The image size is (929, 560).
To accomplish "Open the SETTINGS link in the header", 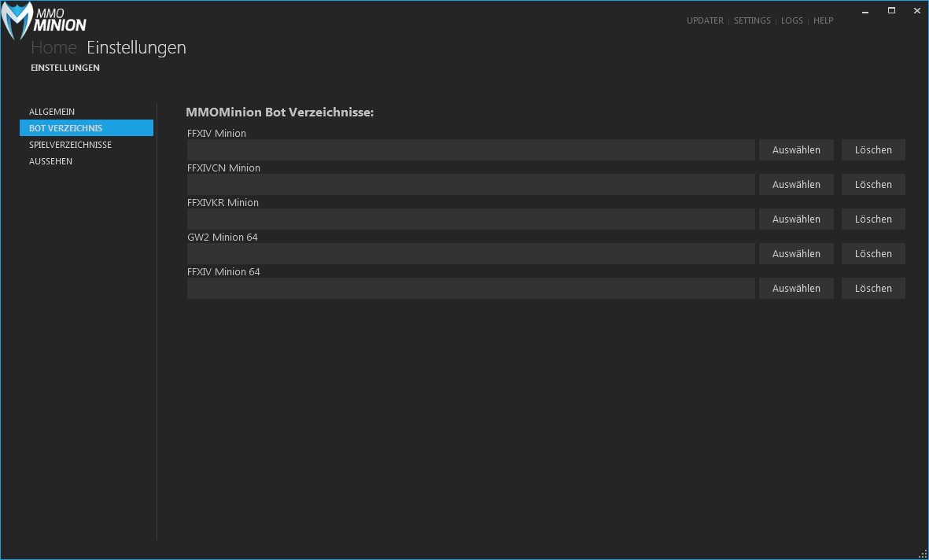I will click(752, 20).
